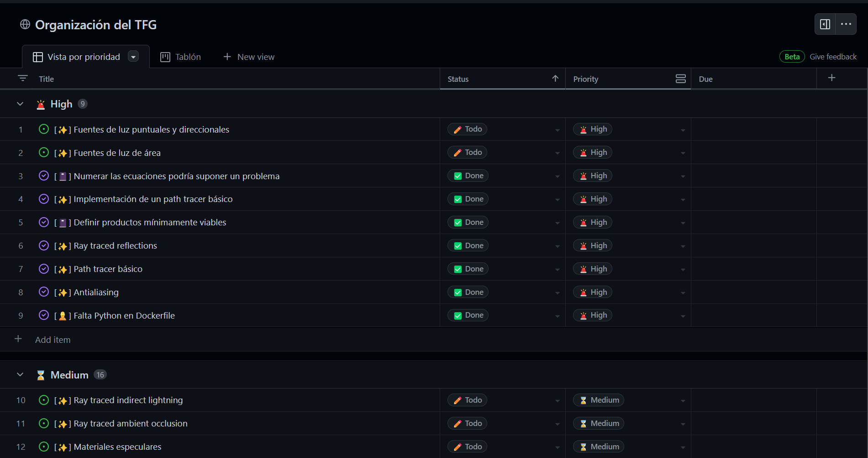Switch to the Tablón view tab
This screenshot has width=868, height=458.
click(181, 57)
